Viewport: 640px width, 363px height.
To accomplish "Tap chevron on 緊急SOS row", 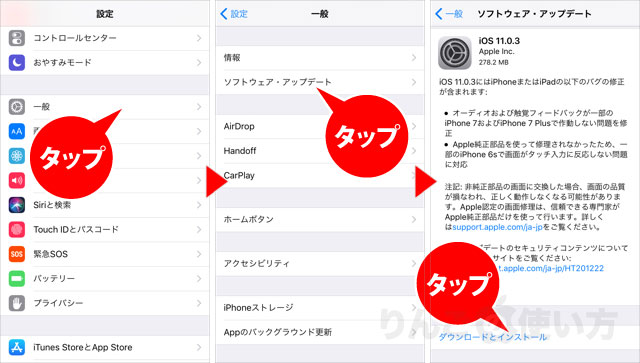I will coord(199,254).
